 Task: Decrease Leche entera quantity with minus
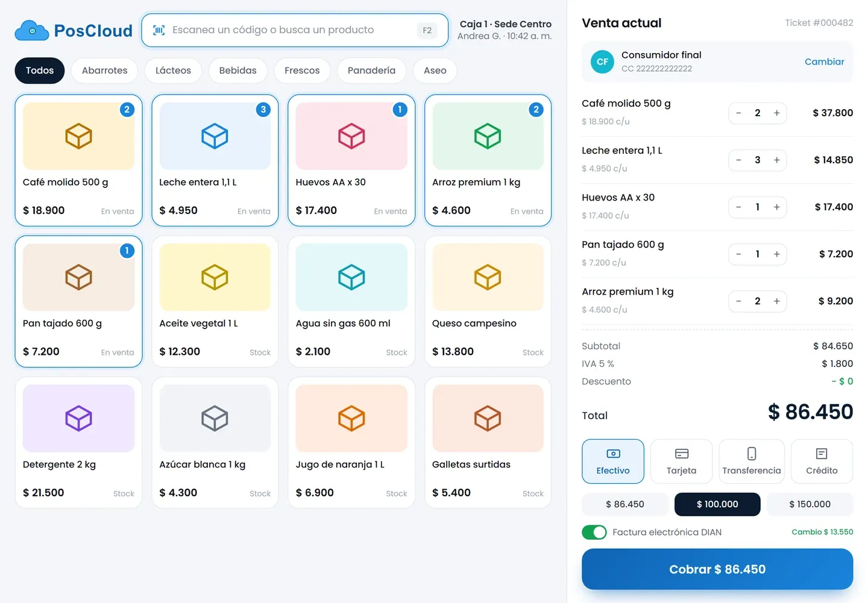click(x=738, y=160)
